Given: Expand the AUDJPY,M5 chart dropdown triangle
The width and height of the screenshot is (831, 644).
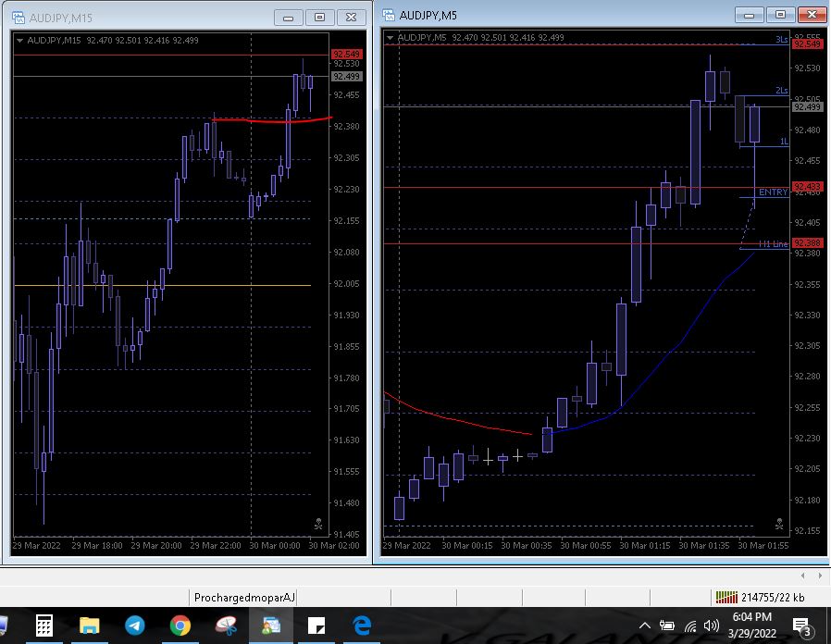Looking at the screenshot, I should point(391,38).
